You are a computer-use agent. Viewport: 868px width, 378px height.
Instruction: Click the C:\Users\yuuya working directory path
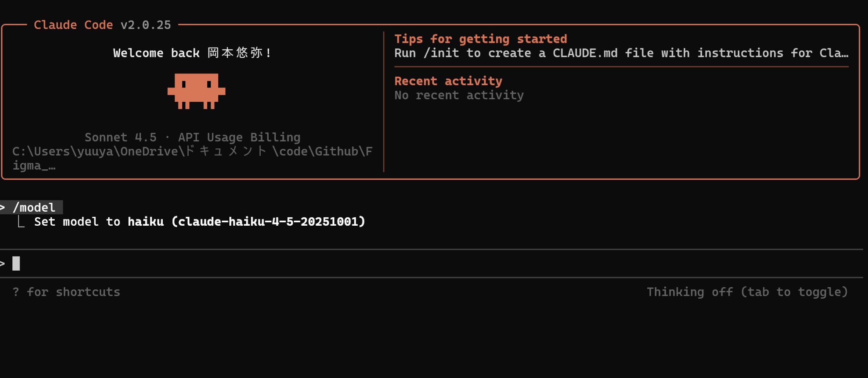point(192,151)
